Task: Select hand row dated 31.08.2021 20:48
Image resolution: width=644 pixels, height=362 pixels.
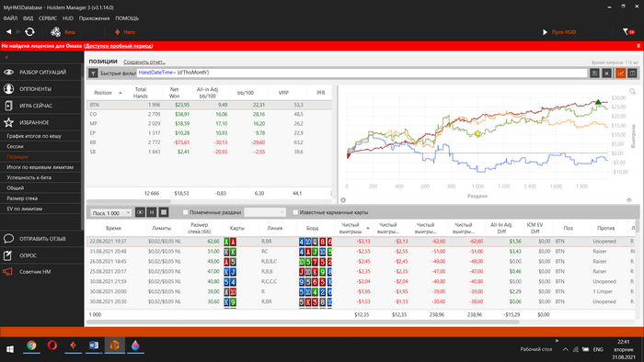Action: [361, 252]
